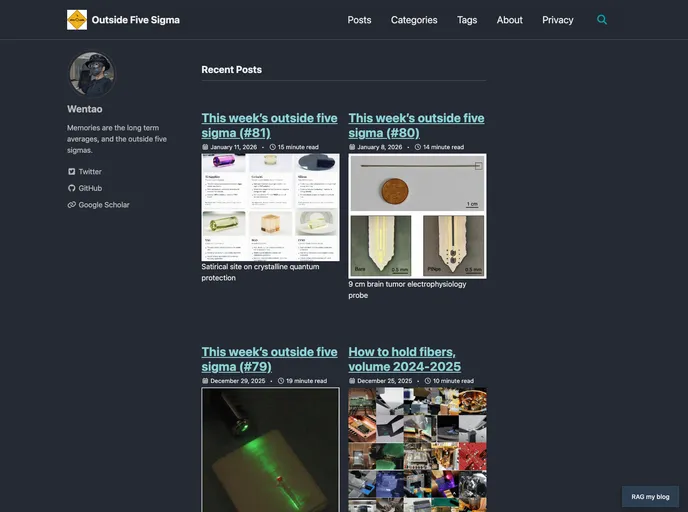Open post "This week's outside five sigma (#81)"
Image resolution: width=688 pixels, height=512 pixels.
[269, 125]
